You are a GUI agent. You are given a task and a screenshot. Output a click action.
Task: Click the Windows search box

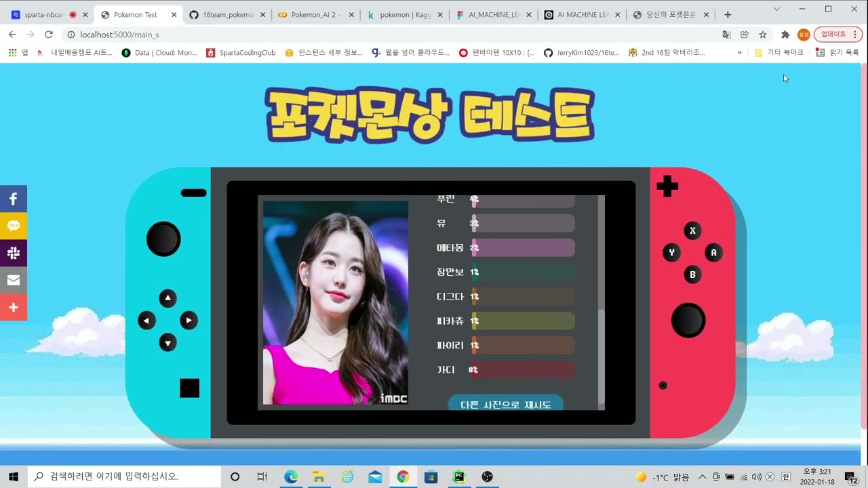pyautogui.click(x=124, y=476)
